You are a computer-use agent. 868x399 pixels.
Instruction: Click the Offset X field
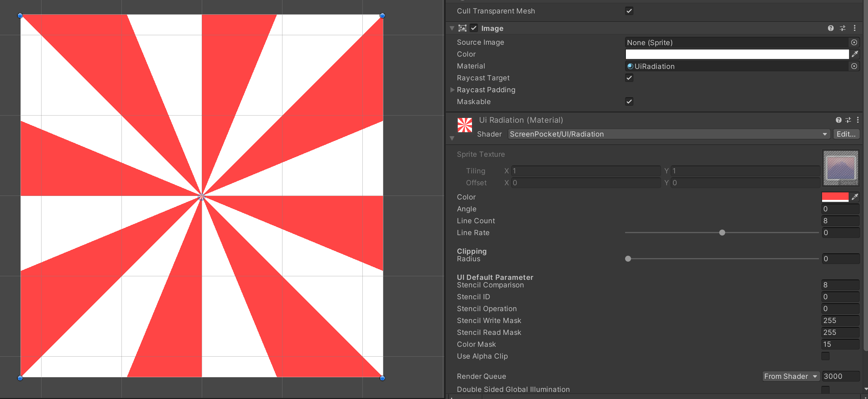click(586, 183)
